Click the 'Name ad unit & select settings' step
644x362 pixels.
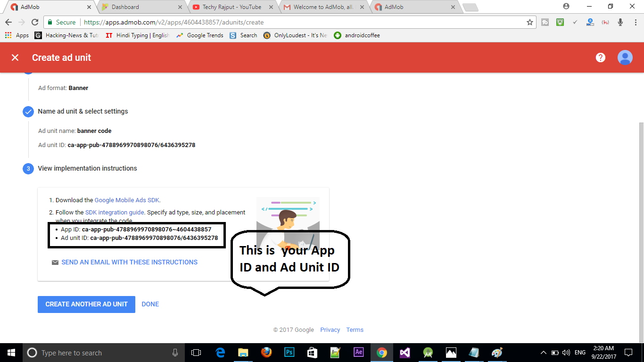pyautogui.click(x=83, y=111)
